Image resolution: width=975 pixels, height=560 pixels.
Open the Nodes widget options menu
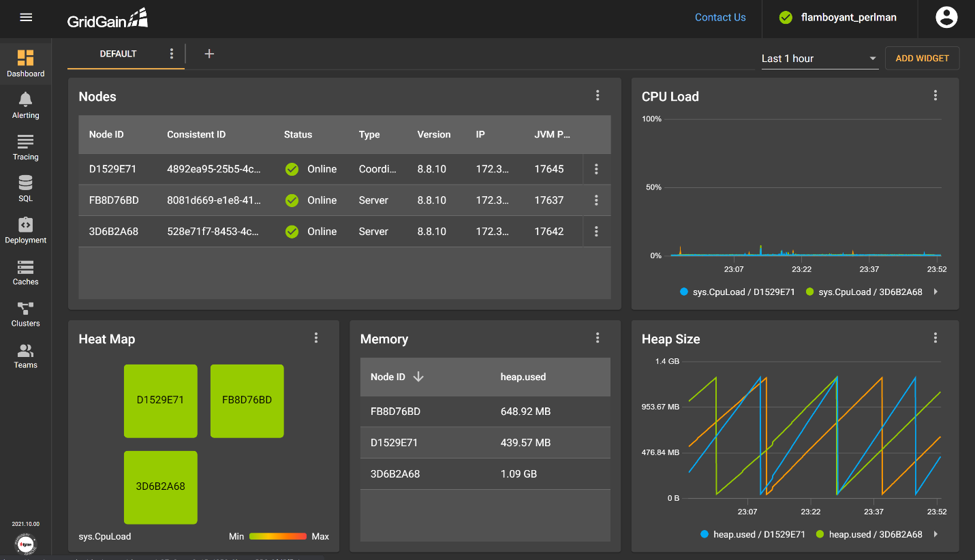(598, 96)
